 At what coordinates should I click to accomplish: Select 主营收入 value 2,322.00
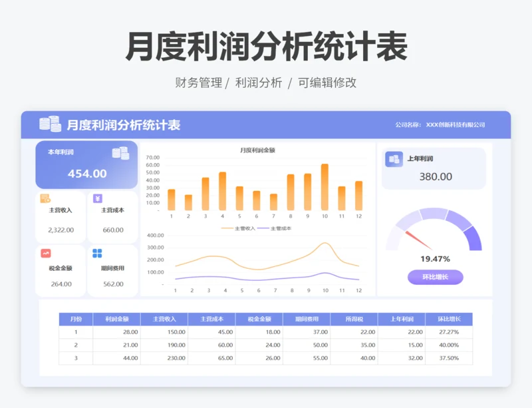click(x=61, y=230)
